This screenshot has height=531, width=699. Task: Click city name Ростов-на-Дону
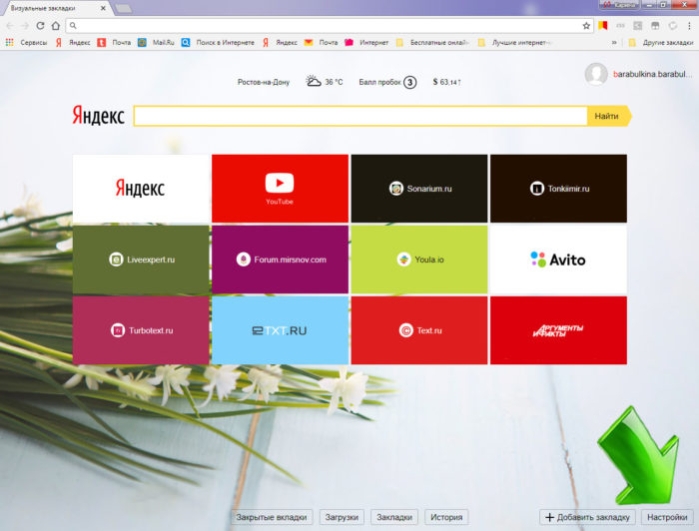coord(263,82)
